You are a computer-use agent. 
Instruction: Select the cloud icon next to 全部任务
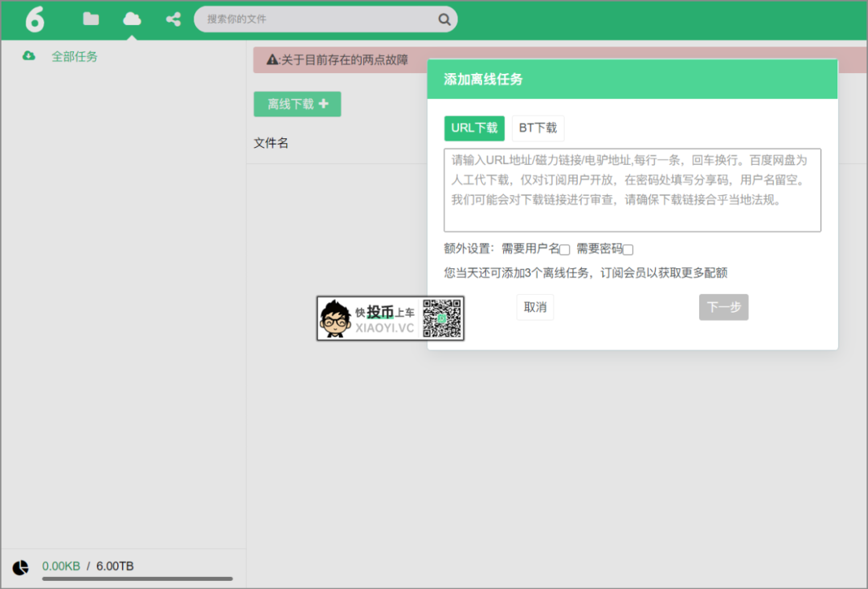[28, 56]
